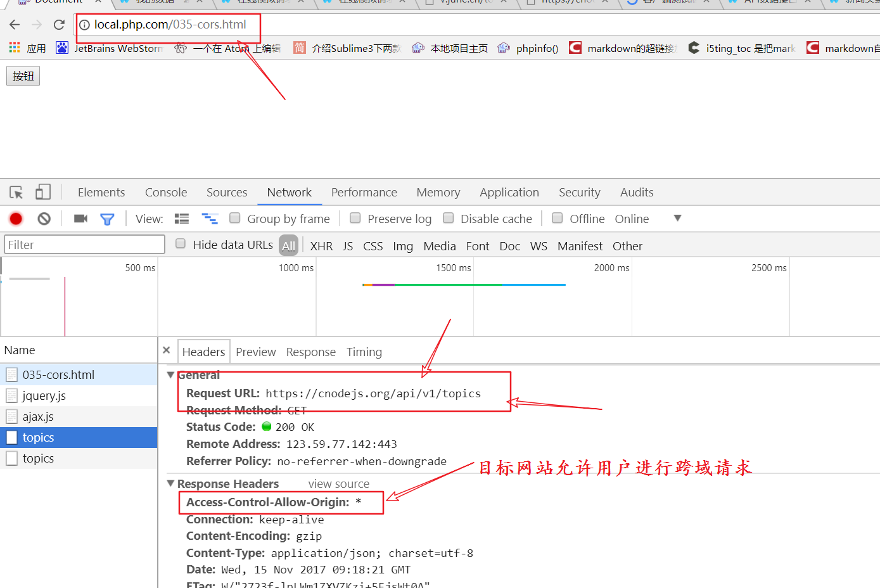
Task: Check the Hide data URLs option
Action: [x=181, y=244]
